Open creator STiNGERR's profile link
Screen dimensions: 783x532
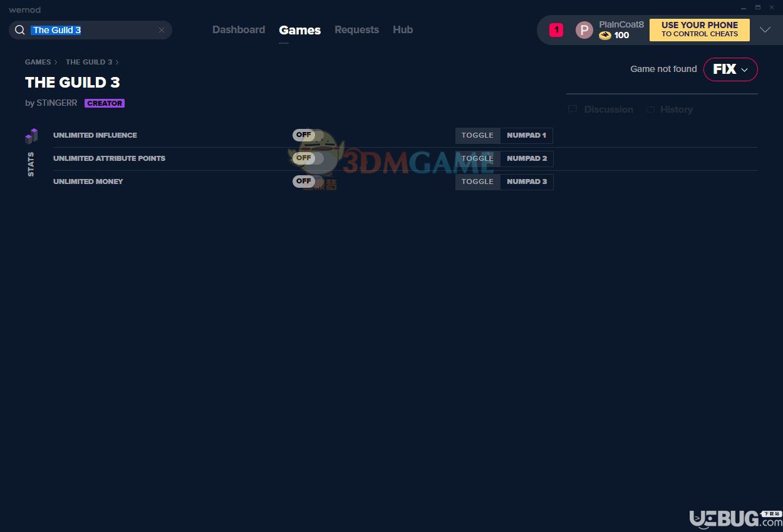[x=56, y=103]
